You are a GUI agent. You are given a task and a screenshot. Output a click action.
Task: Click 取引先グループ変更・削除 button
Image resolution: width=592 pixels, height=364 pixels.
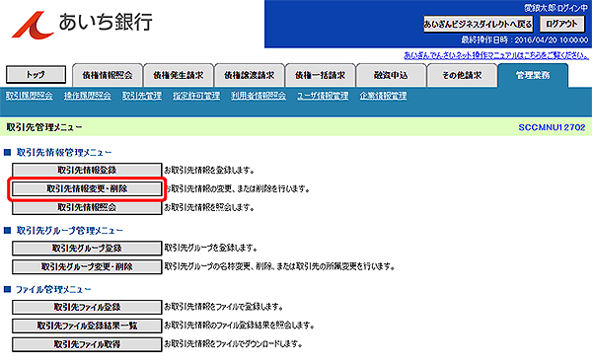click(x=87, y=267)
